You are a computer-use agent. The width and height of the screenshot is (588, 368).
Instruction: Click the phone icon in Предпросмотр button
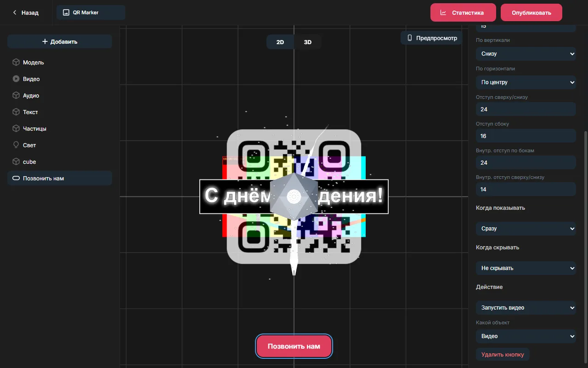click(x=410, y=38)
